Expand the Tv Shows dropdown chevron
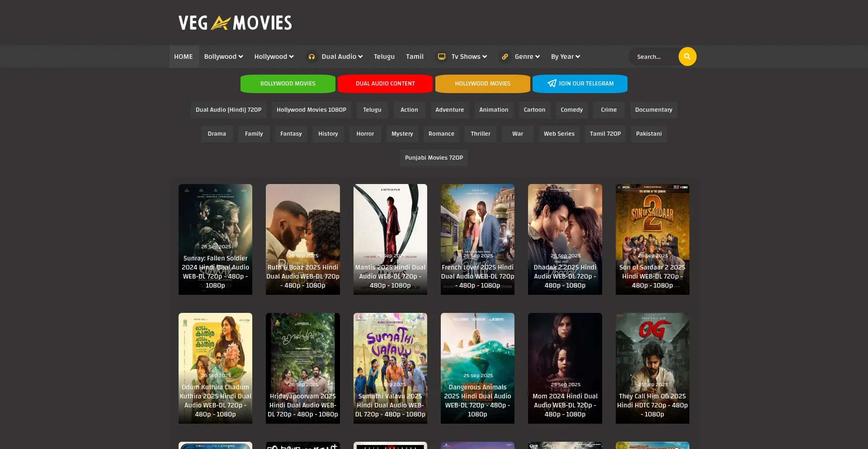The width and height of the screenshot is (868, 449). pos(485,57)
